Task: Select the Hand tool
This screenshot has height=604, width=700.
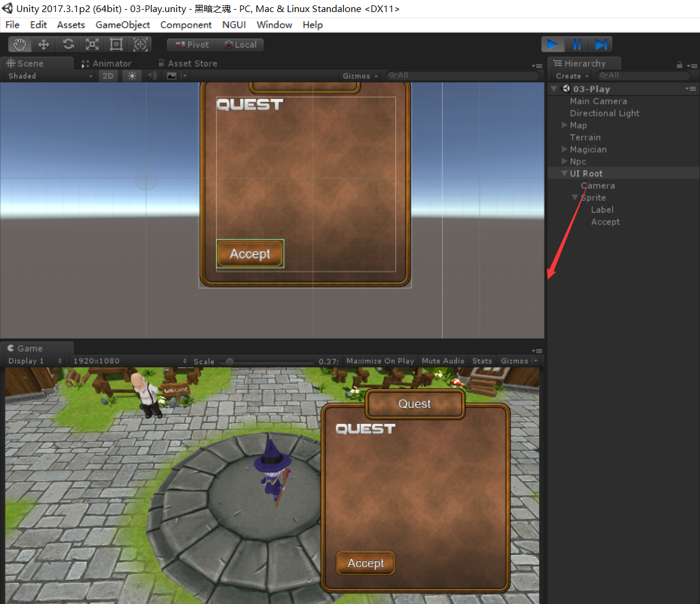Action: (20, 44)
